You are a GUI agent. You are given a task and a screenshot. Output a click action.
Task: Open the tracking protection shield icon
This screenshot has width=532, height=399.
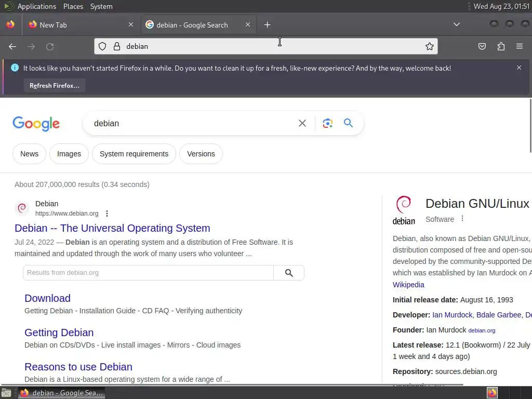tap(102, 46)
